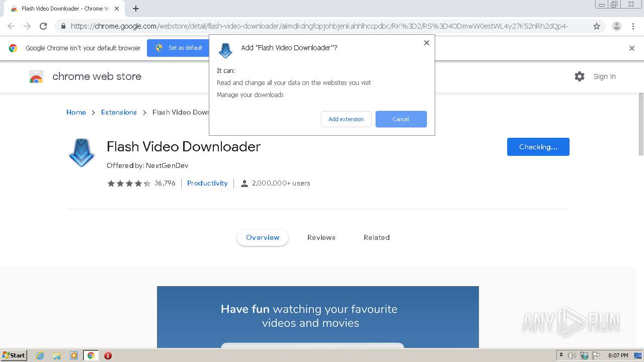Open the Chrome profile avatar menu
The image size is (644, 362).
pos(617,26)
